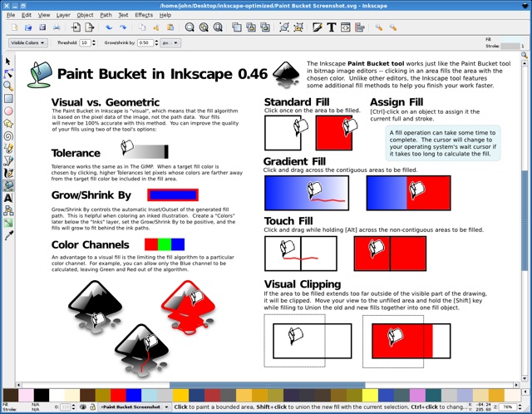Open the Effects menu
This screenshot has width=532, height=414.
point(144,15)
